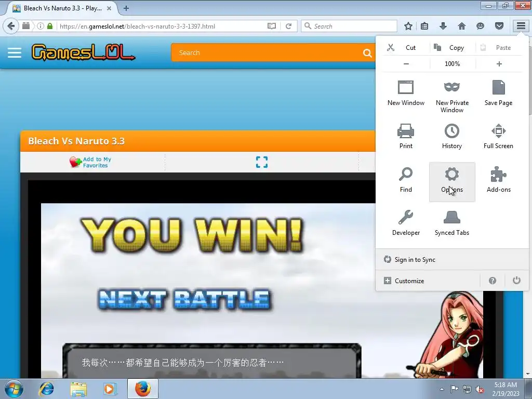Viewport: 532px width, 399px height.
Task: Select the Bleach Vs Naruto 3.3 tab
Action: [x=62, y=8]
